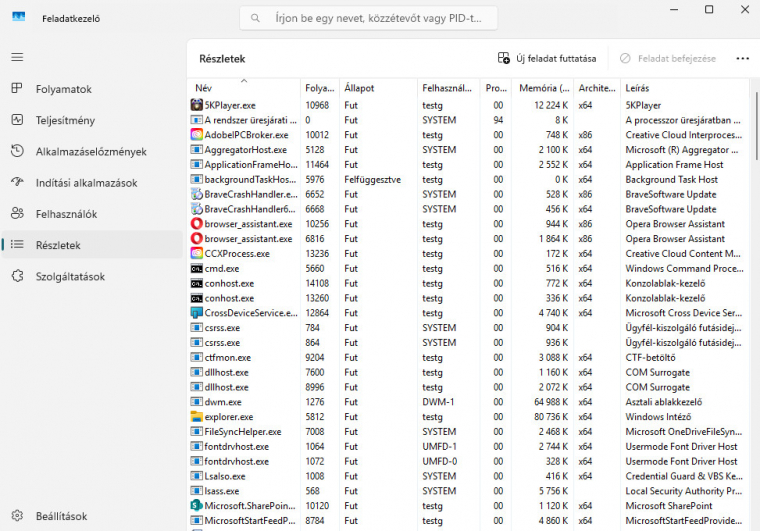Click the lsass.exe process icon

click(x=196, y=491)
